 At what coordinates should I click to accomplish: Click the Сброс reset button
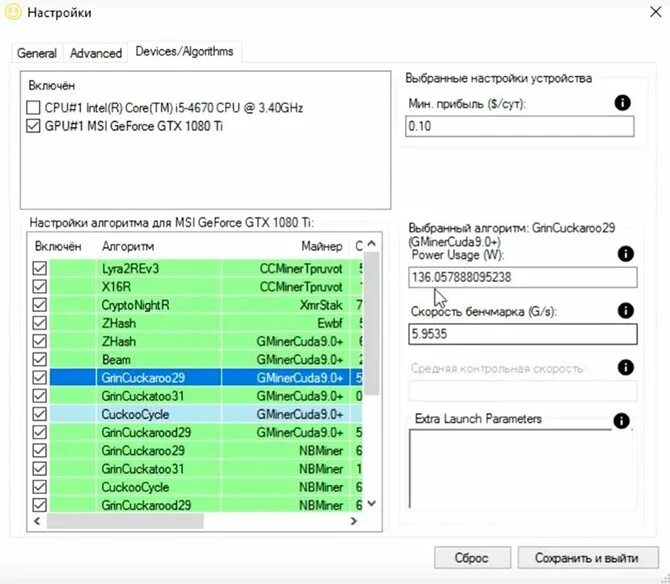click(472, 558)
